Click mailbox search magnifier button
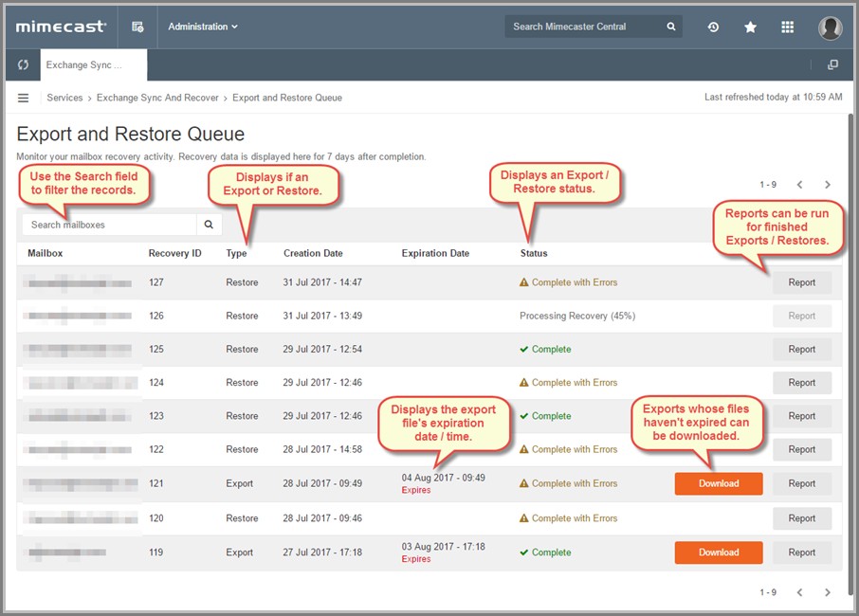 [209, 225]
